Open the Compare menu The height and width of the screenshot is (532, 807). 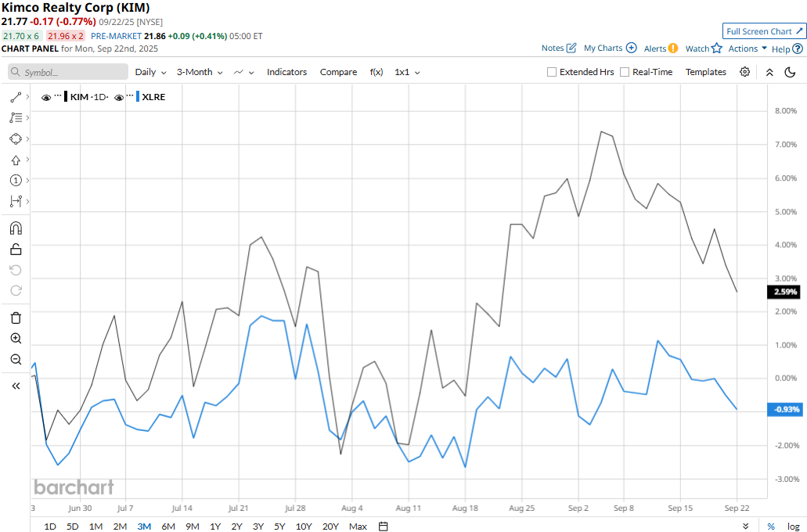point(338,72)
